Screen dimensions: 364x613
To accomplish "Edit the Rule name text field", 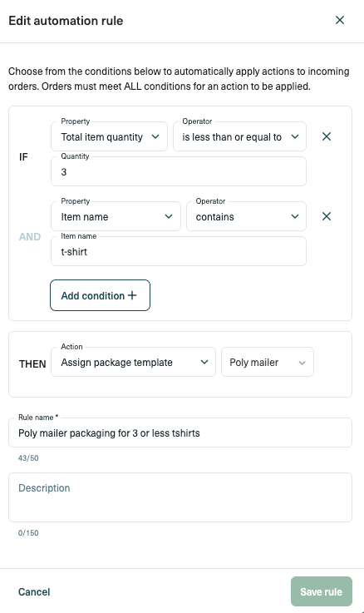I will [x=180, y=433].
